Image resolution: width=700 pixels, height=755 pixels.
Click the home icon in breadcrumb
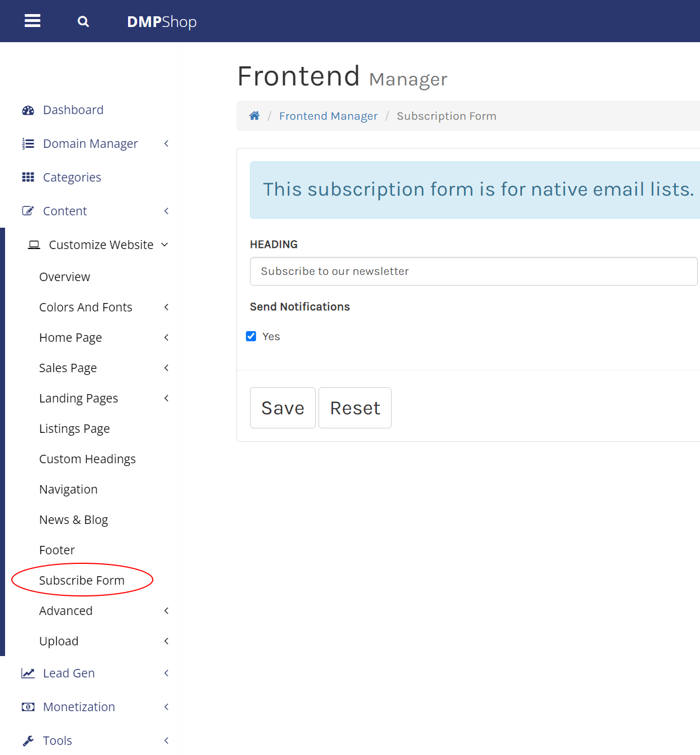(254, 116)
